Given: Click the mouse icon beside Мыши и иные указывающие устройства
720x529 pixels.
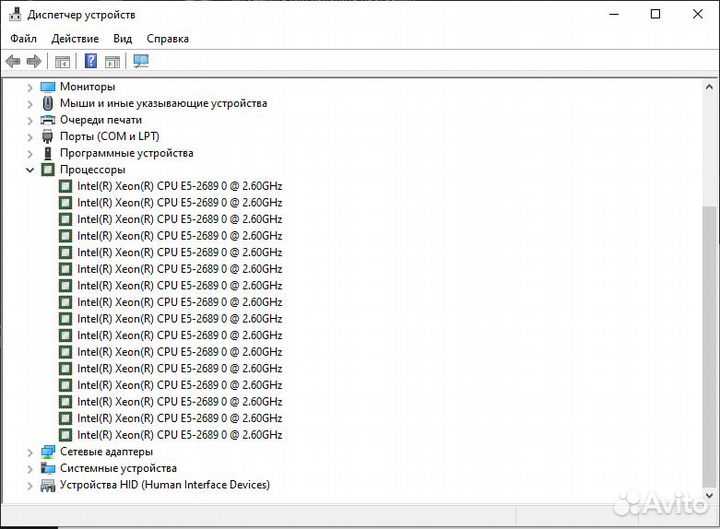Looking at the screenshot, I should pyautogui.click(x=48, y=103).
